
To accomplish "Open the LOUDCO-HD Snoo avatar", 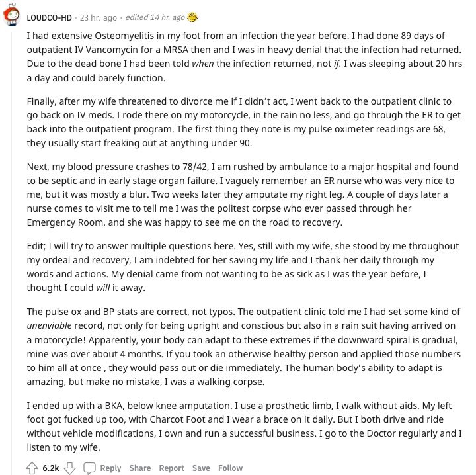I will pyautogui.click(x=11, y=14).
